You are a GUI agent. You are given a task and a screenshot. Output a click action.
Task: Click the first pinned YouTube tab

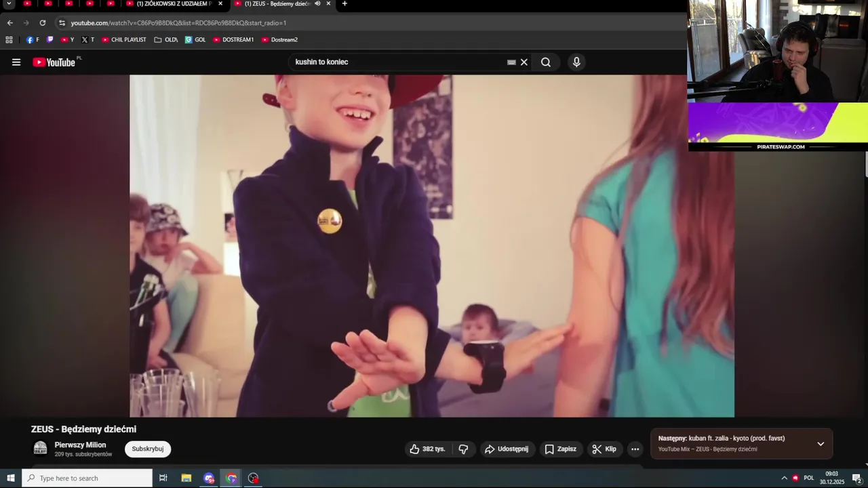click(27, 3)
